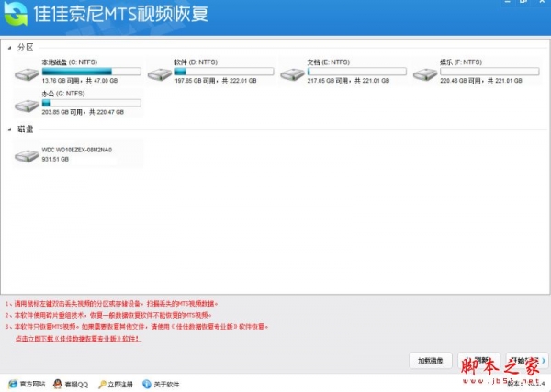The image size is (551, 392).
Task: Click the 分区 section heading
Action: point(26,48)
